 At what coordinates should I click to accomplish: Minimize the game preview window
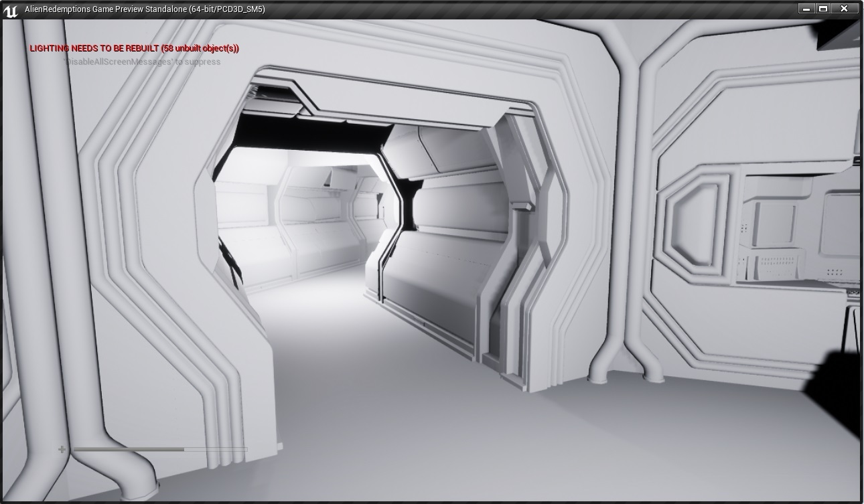coord(806,9)
